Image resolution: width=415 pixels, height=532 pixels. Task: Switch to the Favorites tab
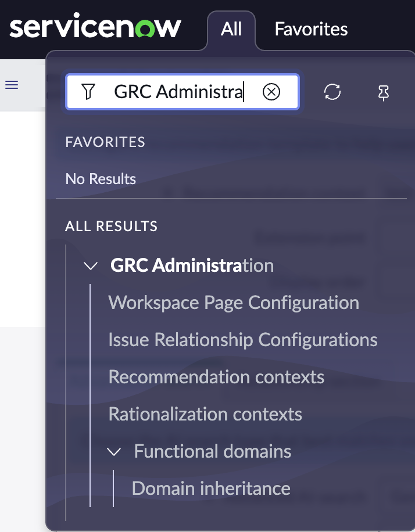[311, 29]
